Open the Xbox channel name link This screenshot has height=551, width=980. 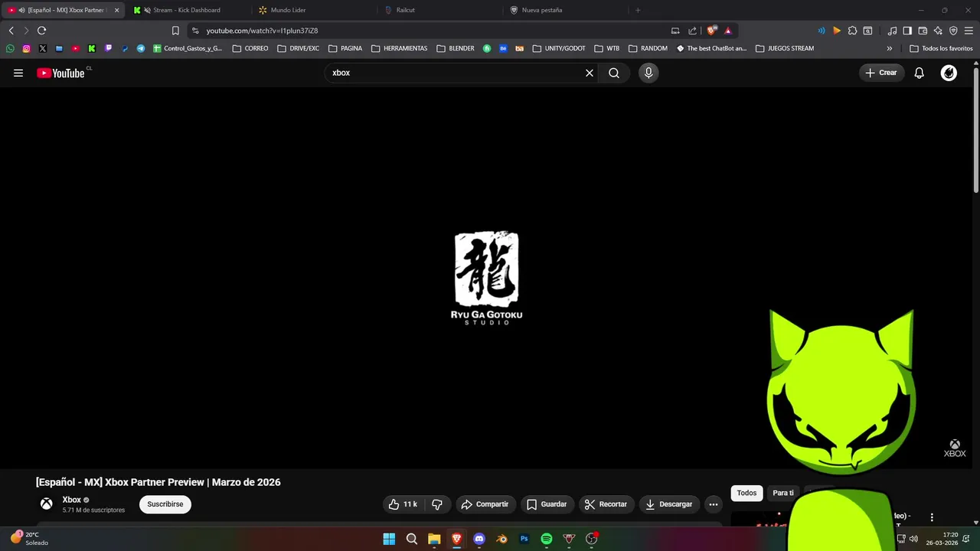[x=71, y=500]
